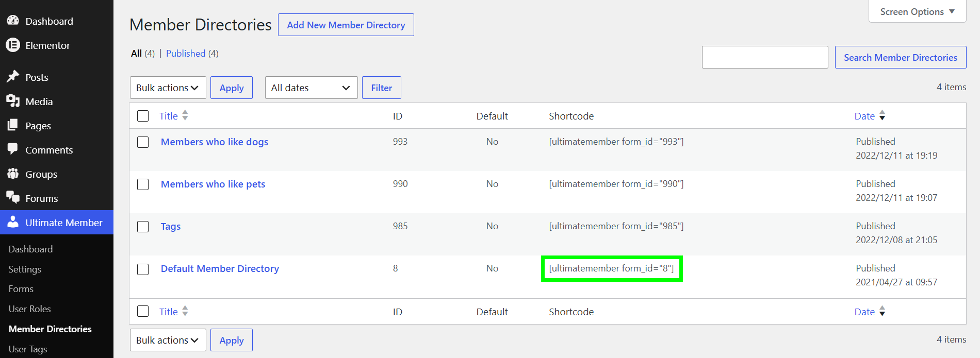This screenshot has height=358, width=980.
Task: Click the Pages icon in sidebar
Action: [13, 125]
